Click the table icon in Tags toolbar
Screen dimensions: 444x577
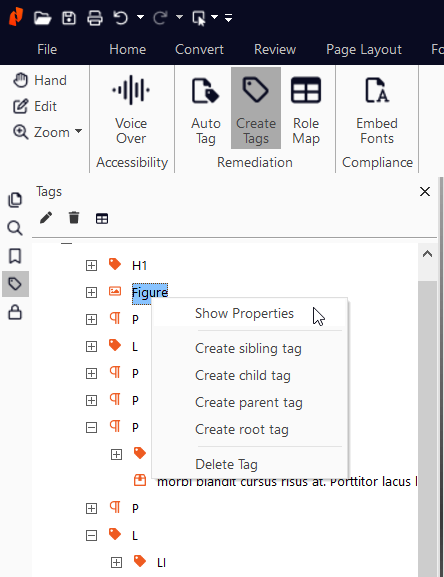pyautogui.click(x=102, y=219)
